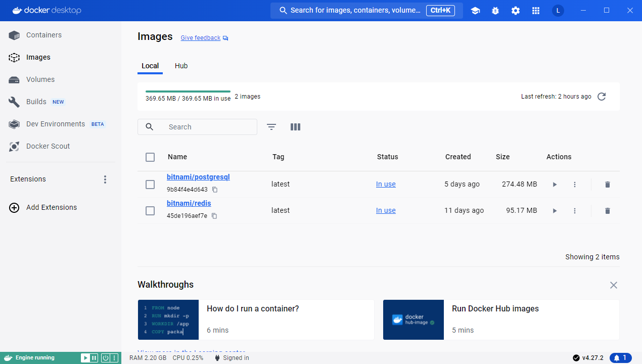
Task: Click the 11 days ago created cell
Action: 464,211
